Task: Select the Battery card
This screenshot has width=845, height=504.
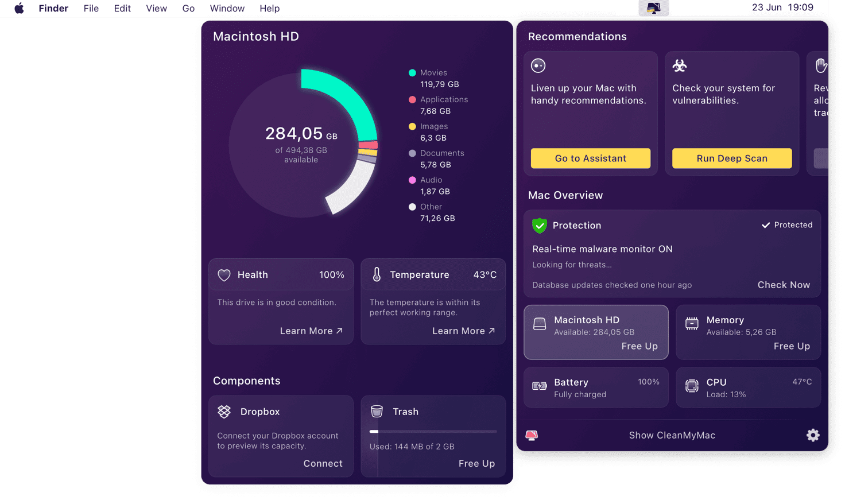Action: 596,387
